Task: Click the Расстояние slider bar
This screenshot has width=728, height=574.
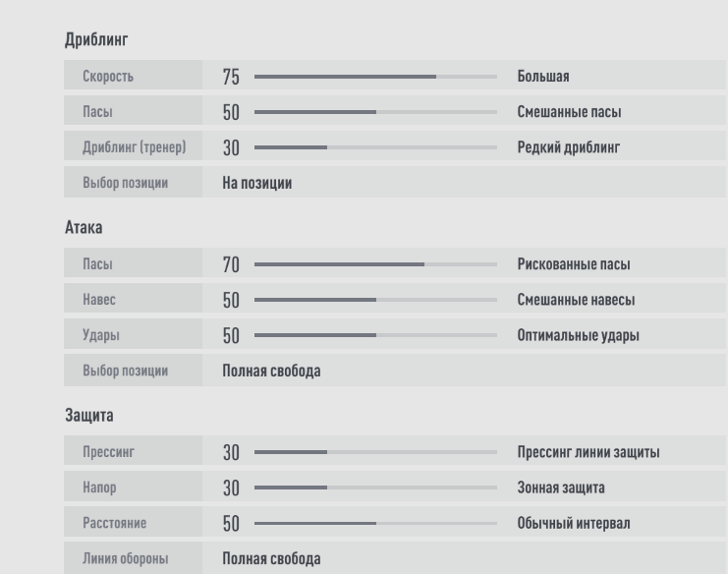Action: pyautogui.click(x=374, y=523)
